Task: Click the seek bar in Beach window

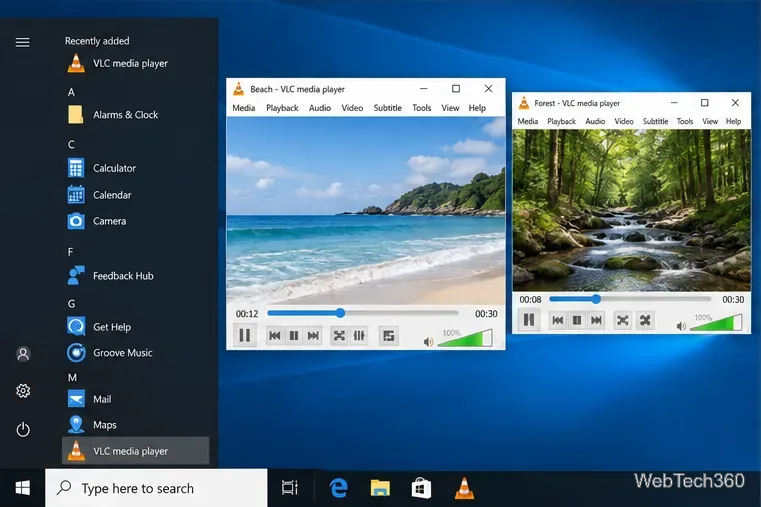Action: point(363,313)
